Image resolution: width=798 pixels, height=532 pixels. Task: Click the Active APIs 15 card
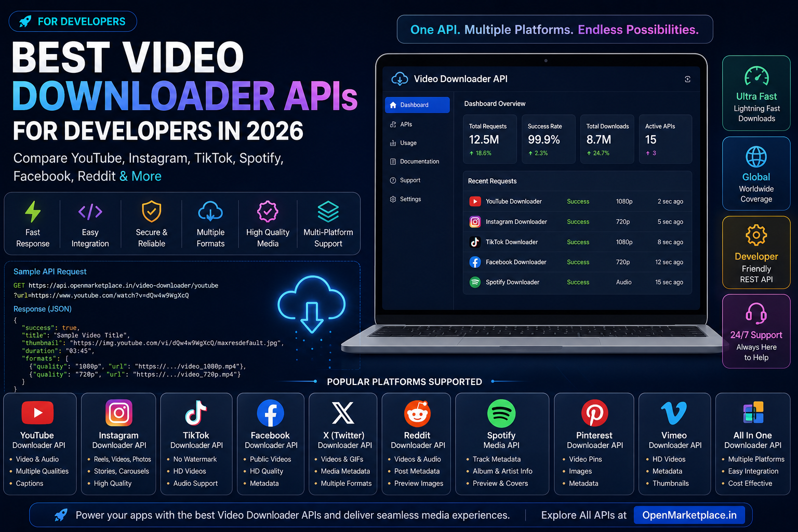[x=666, y=139]
